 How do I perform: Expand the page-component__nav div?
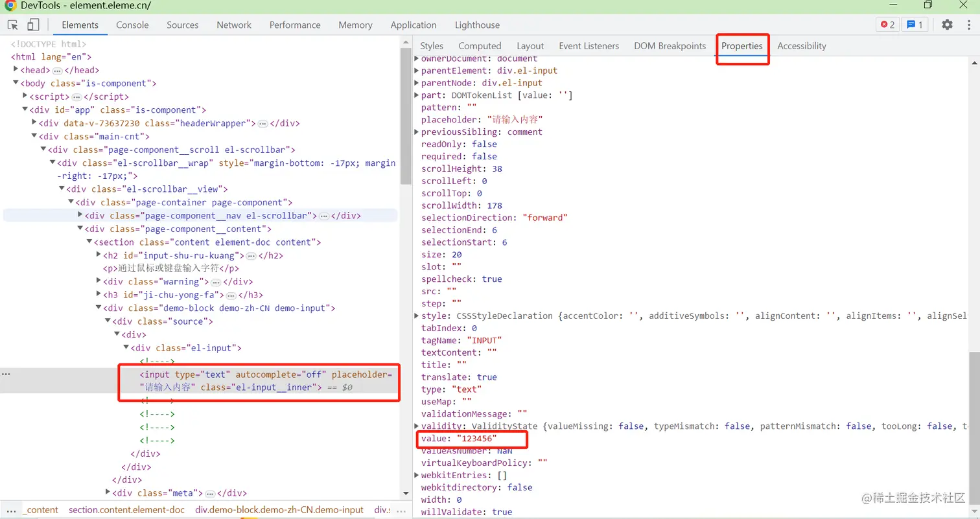80,215
